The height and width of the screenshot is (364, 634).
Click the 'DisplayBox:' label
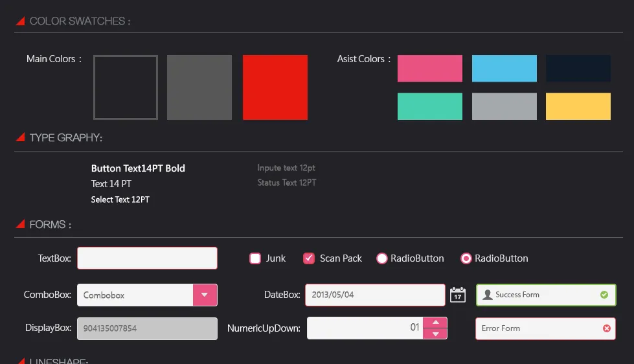point(48,328)
